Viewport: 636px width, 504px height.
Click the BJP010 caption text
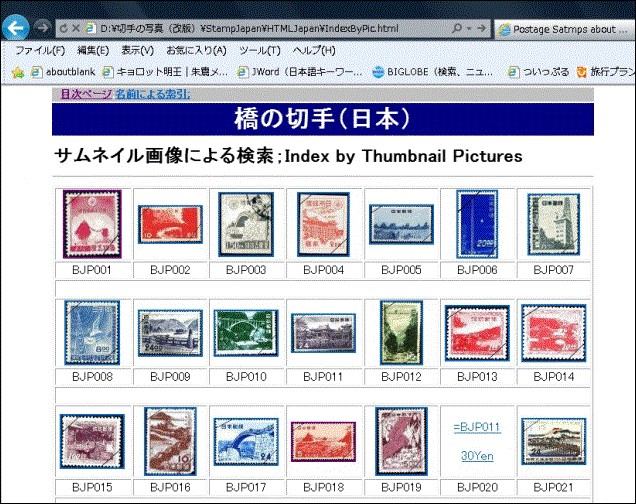246,377
